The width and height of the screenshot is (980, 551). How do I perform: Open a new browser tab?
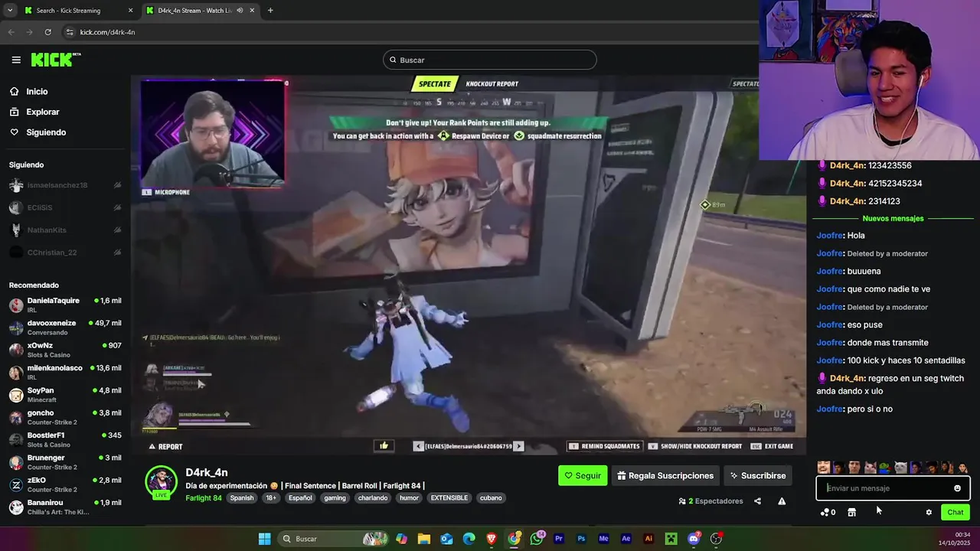click(270, 11)
